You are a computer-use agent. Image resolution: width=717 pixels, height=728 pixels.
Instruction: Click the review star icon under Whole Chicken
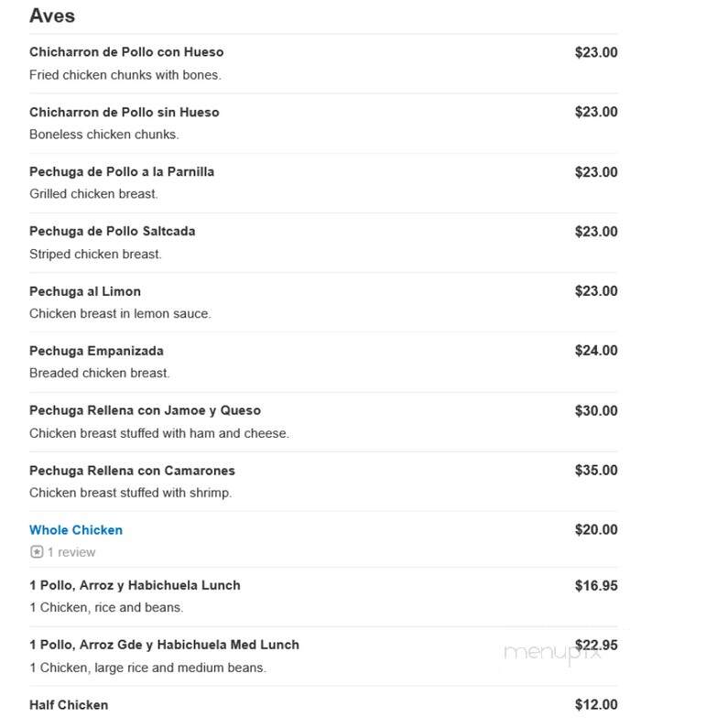pos(37,552)
